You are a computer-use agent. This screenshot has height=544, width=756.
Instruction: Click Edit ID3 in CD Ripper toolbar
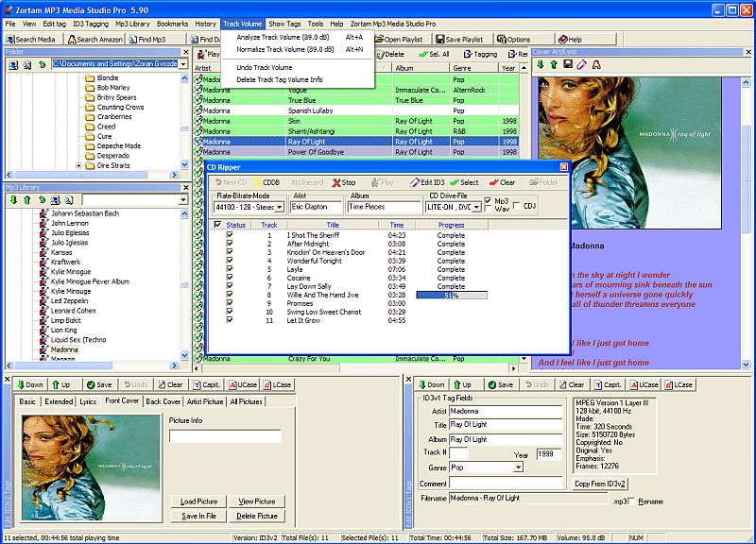427,182
